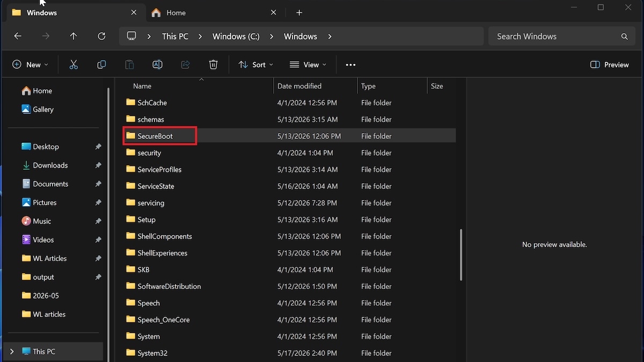Select the System32 folder icon

(x=130, y=353)
